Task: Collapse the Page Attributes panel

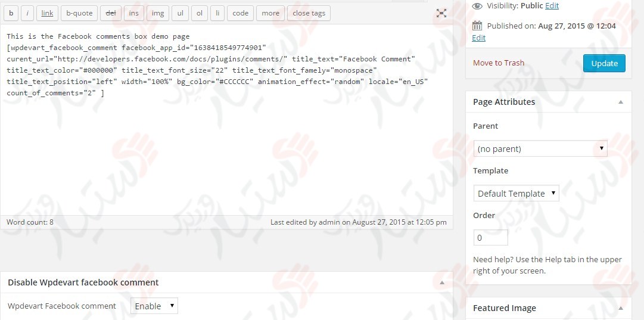Action: 621,102
